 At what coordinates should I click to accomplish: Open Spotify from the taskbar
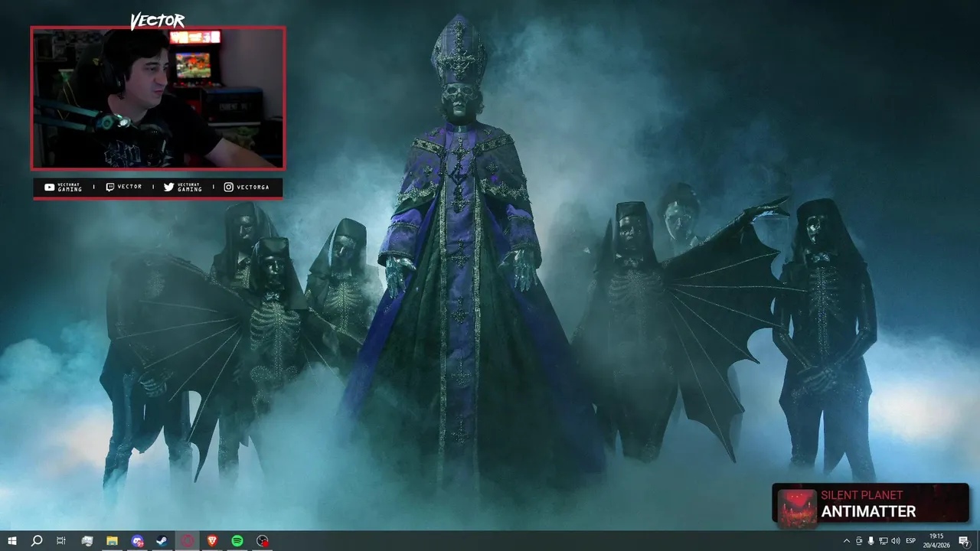pyautogui.click(x=237, y=541)
